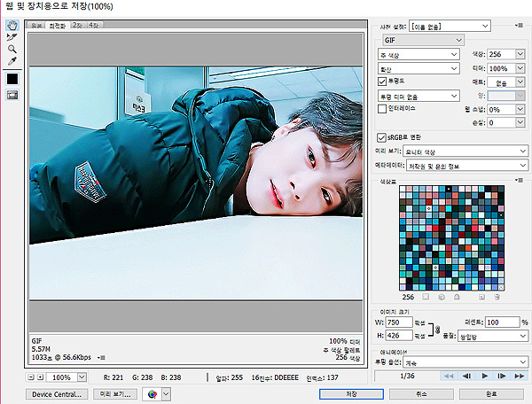Open the preset dropdown showing 이름 없음
The image size is (532, 404).
pyautogui.click(x=450, y=26)
